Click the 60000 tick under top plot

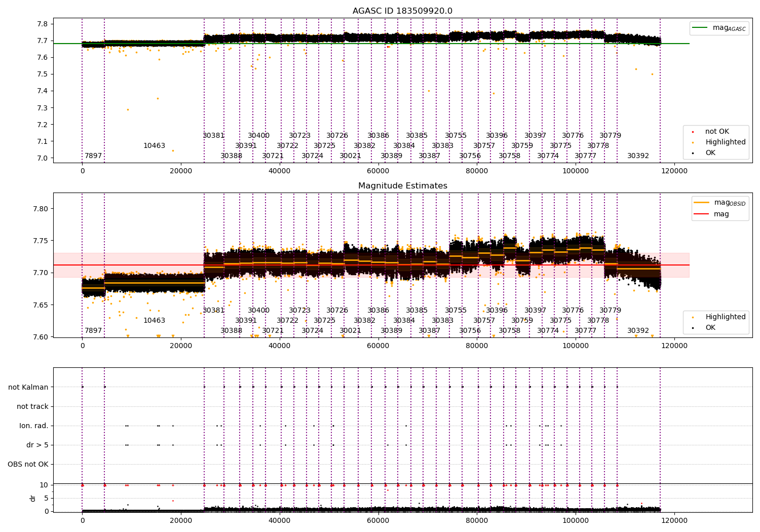[x=378, y=171]
